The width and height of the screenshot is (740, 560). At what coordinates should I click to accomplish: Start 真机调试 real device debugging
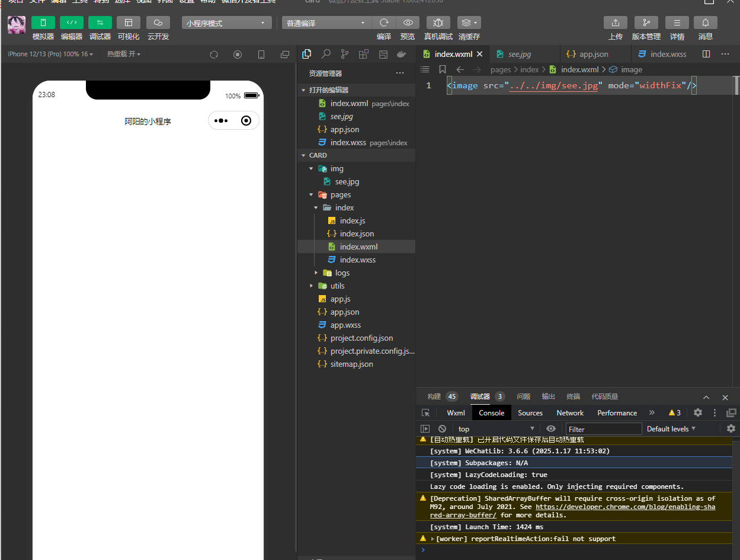point(438,23)
